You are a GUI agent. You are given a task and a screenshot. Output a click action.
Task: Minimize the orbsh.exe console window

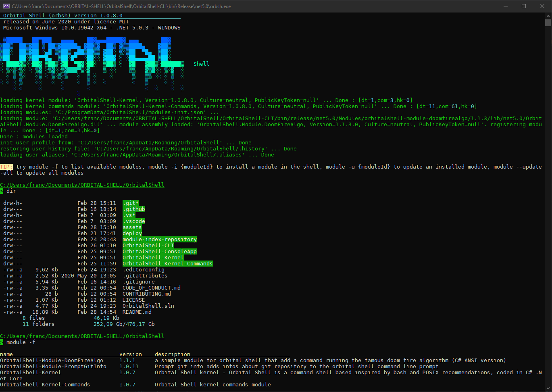(506, 6)
